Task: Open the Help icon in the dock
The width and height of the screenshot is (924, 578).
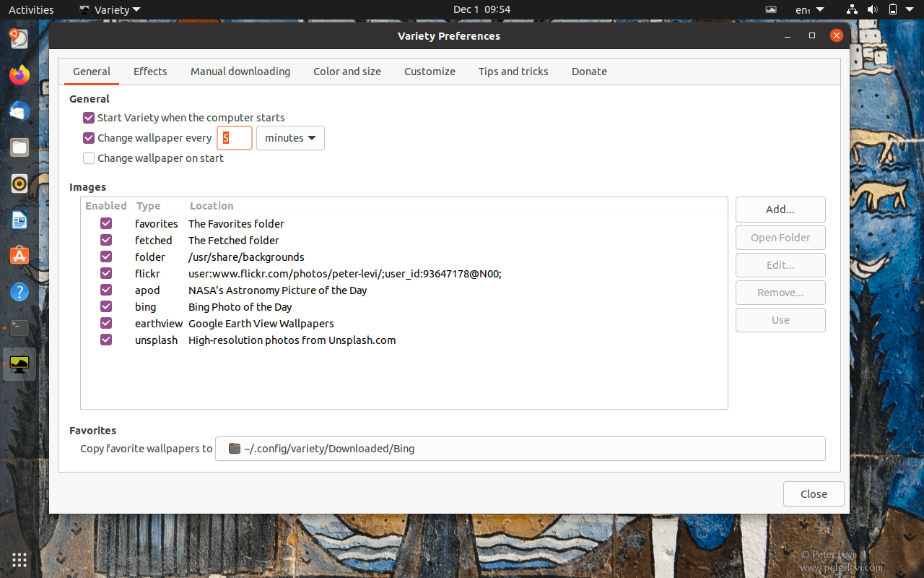Action: (19, 292)
